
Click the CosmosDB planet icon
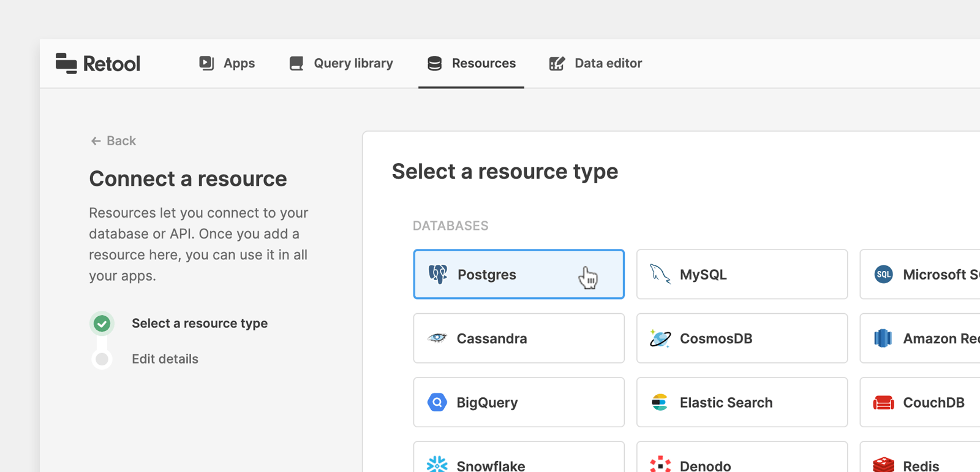pyautogui.click(x=660, y=338)
